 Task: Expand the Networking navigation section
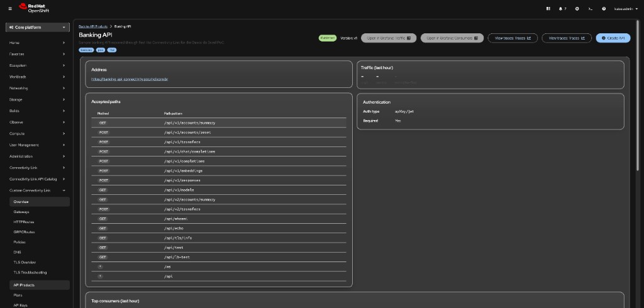click(37, 88)
